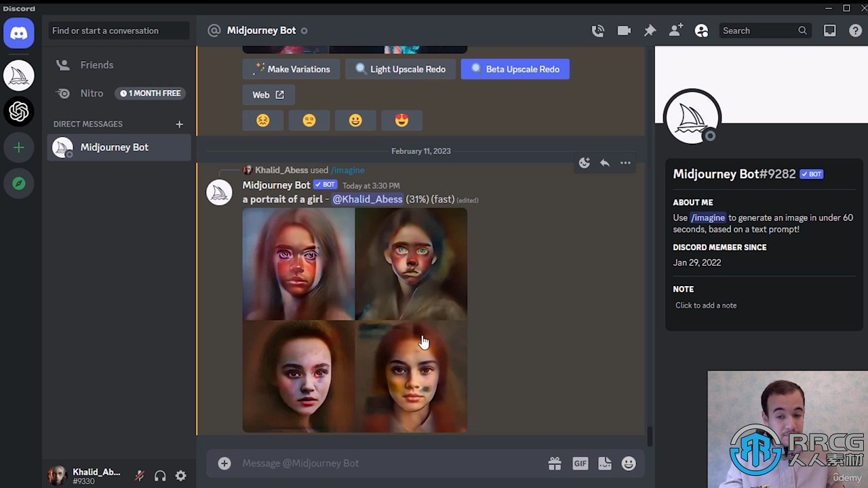Toggle microphone mute in user panel
This screenshot has height=488, width=868.
click(x=140, y=476)
